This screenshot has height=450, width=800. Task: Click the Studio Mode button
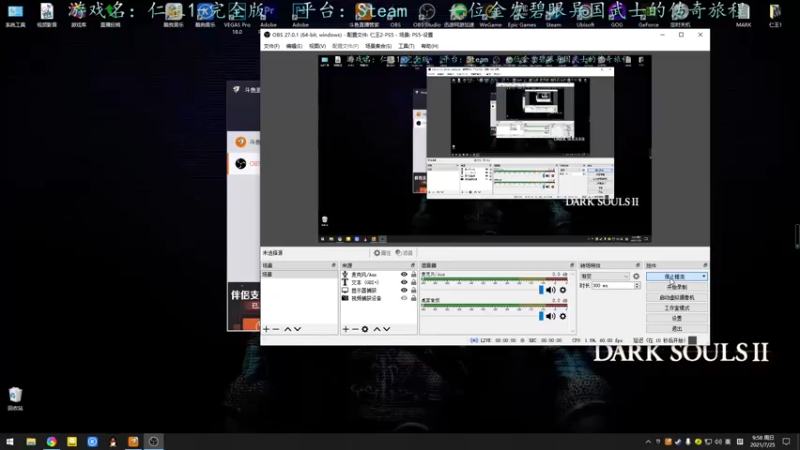pyautogui.click(x=677, y=308)
